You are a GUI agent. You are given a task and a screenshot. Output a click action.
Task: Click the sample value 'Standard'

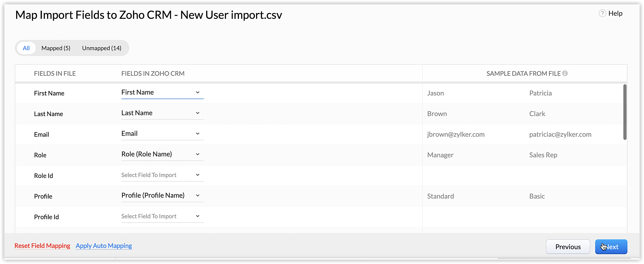pos(440,196)
